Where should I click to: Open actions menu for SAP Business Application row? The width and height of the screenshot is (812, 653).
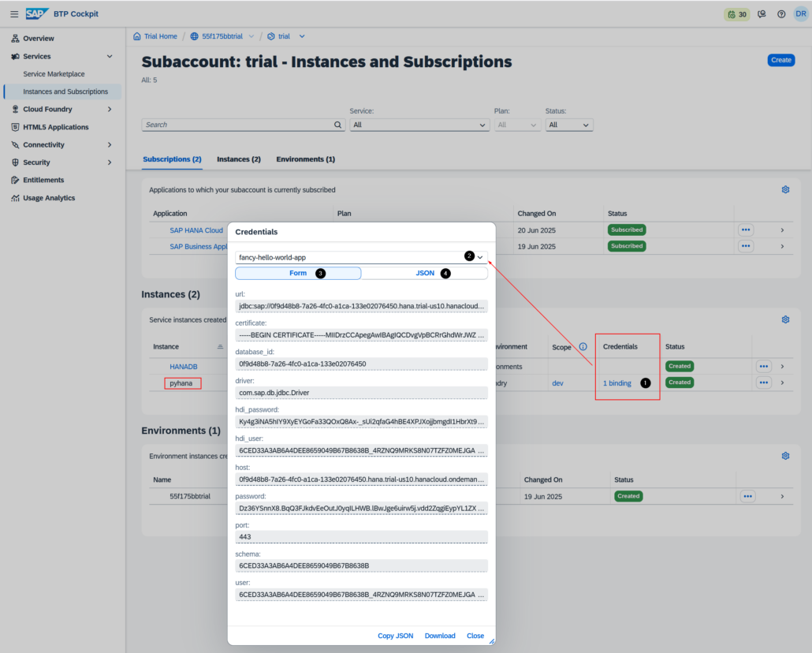click(x=746, y=246)
